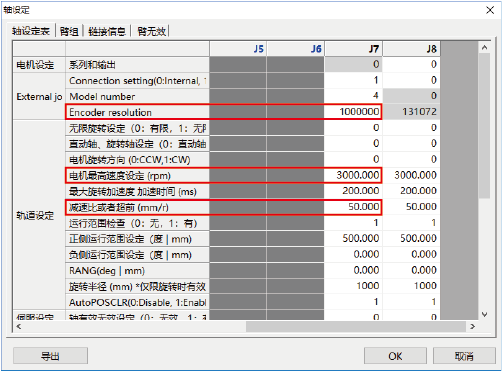This screenshot has height=371, width=502.
Task: Select the J5 column header
Action: coord(238,49)
